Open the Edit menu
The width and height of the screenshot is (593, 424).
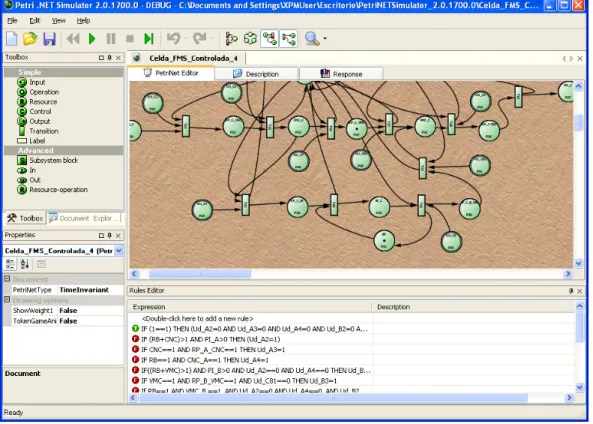coord(35,20)
